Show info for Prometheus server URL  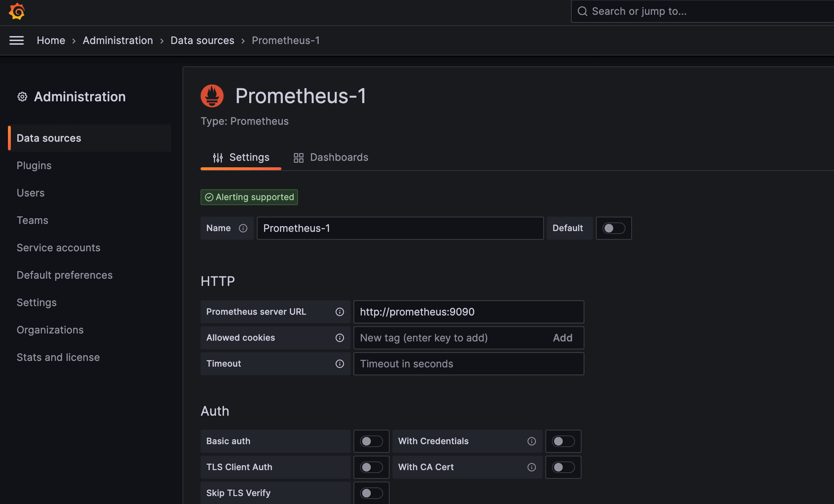point(340,312)
